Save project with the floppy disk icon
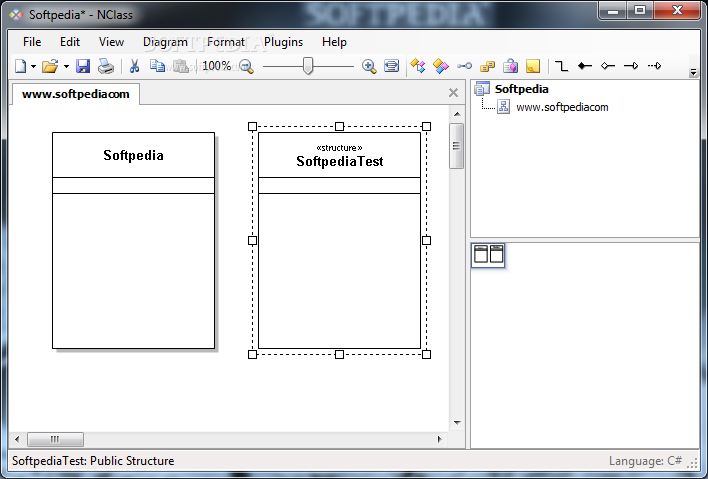Screen dimensions: 708x479 (83, 66)
